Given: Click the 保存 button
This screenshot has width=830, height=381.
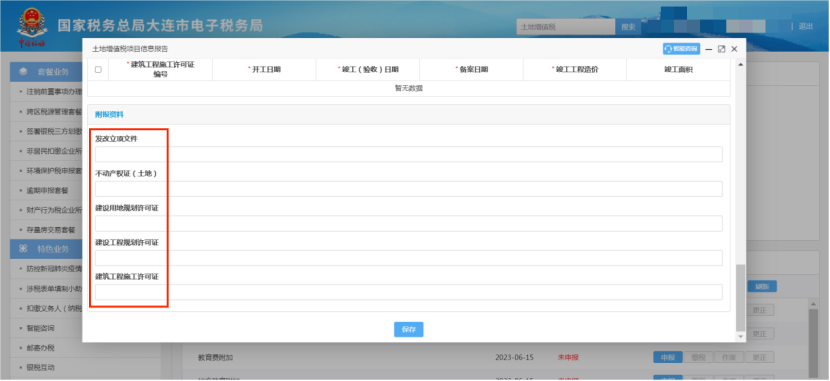Looking at the screenshot, I should [x=409, y=329].
